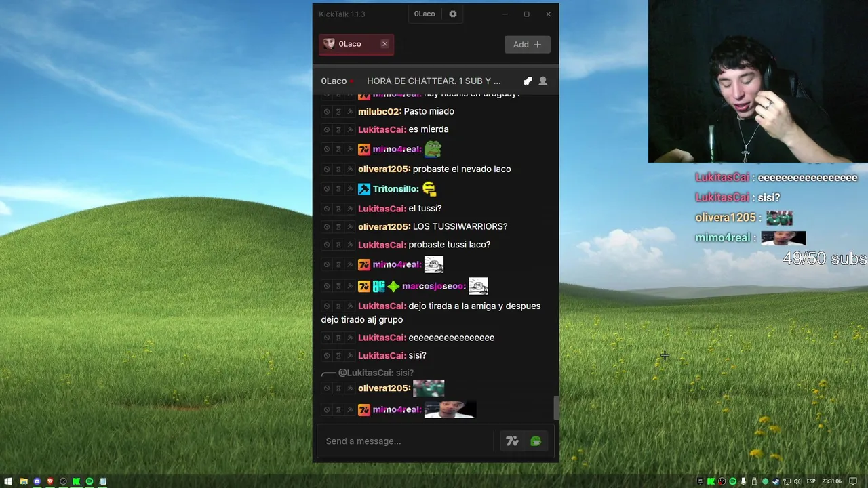
Task: Click the webcam feed thumbnail
Action: tap(758, 81)
